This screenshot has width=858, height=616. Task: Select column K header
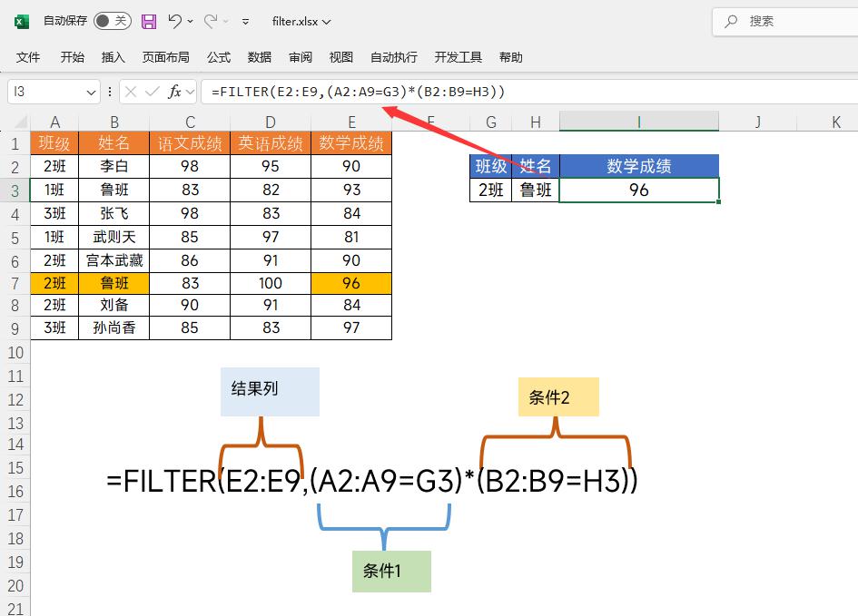pyautogui.click(x=835, y=122)
